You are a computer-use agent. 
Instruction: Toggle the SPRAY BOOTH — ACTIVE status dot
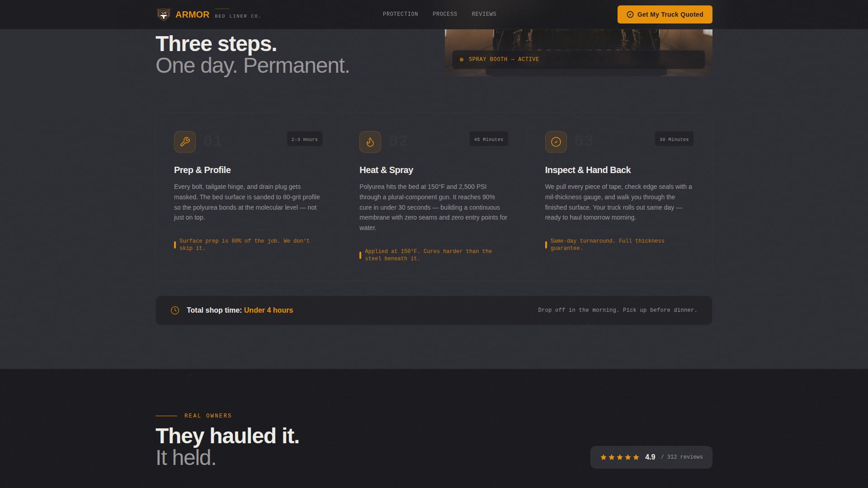(462, 59)
